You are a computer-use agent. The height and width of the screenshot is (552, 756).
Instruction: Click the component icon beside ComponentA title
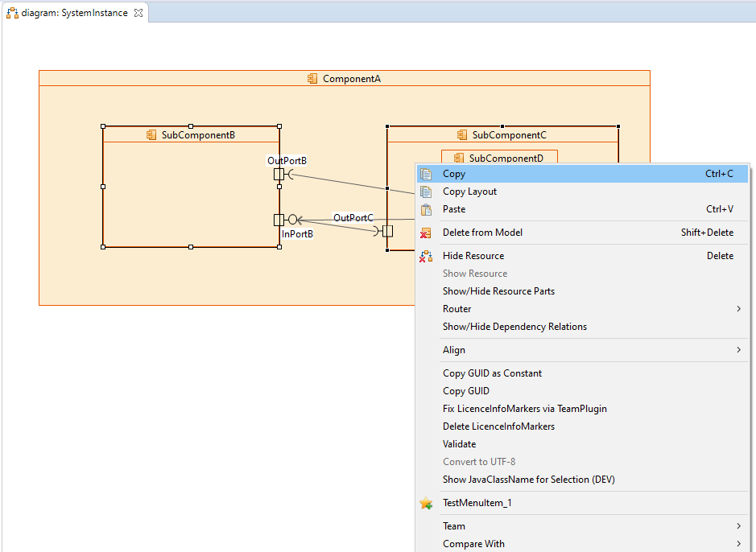[312, 79]
